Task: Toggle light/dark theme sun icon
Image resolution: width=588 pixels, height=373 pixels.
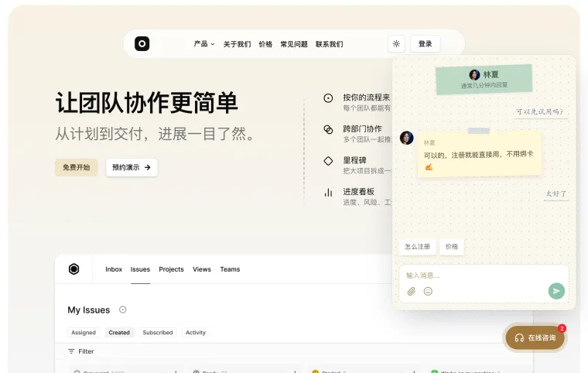Action: [396, 44]
